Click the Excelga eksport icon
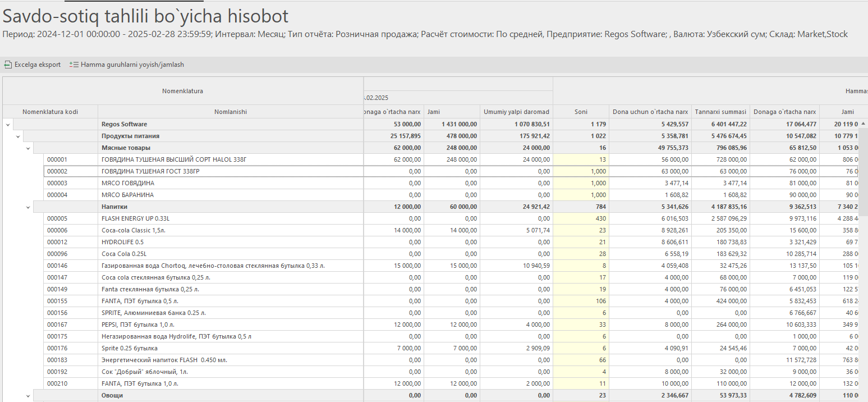868x402 pixels. tap(8, 65)
